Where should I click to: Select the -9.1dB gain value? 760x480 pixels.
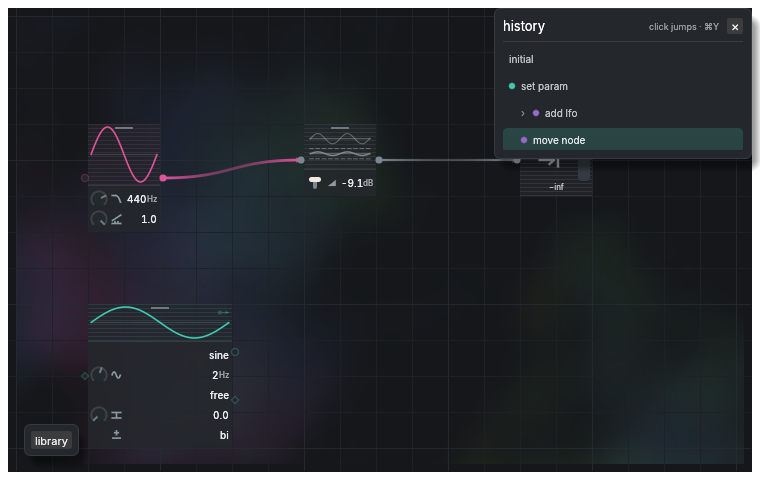357,183
